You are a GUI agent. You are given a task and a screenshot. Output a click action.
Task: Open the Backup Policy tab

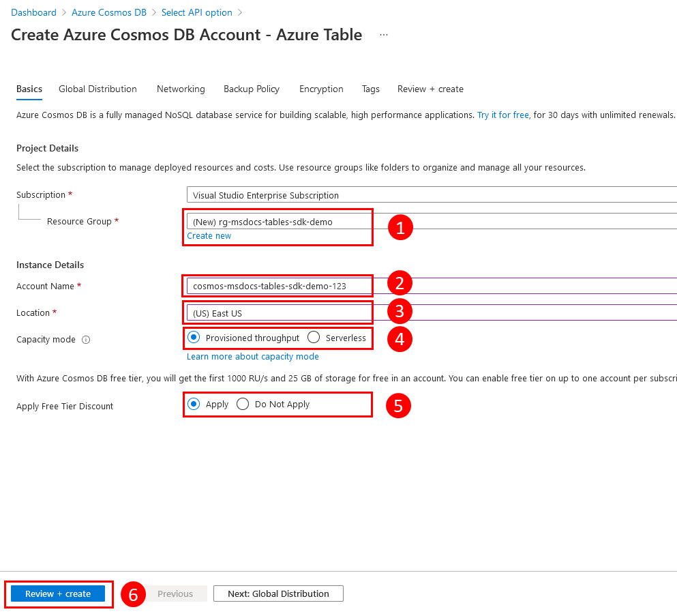252,89
